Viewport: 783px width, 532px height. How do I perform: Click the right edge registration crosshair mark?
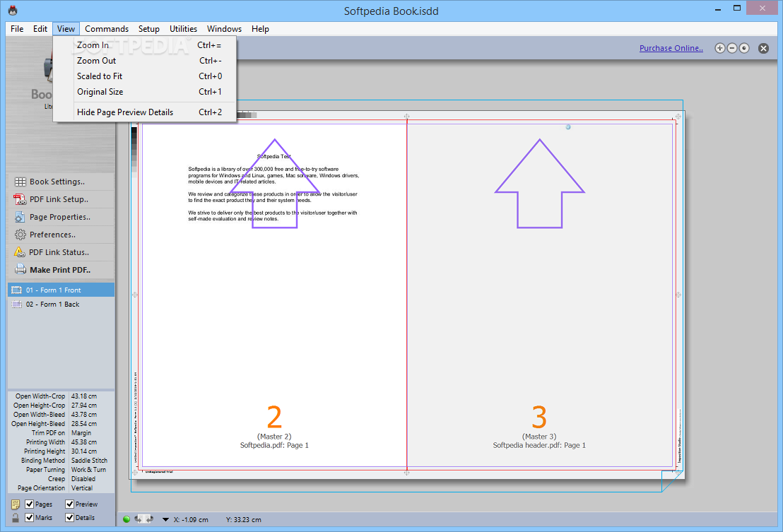coord(678,295)
